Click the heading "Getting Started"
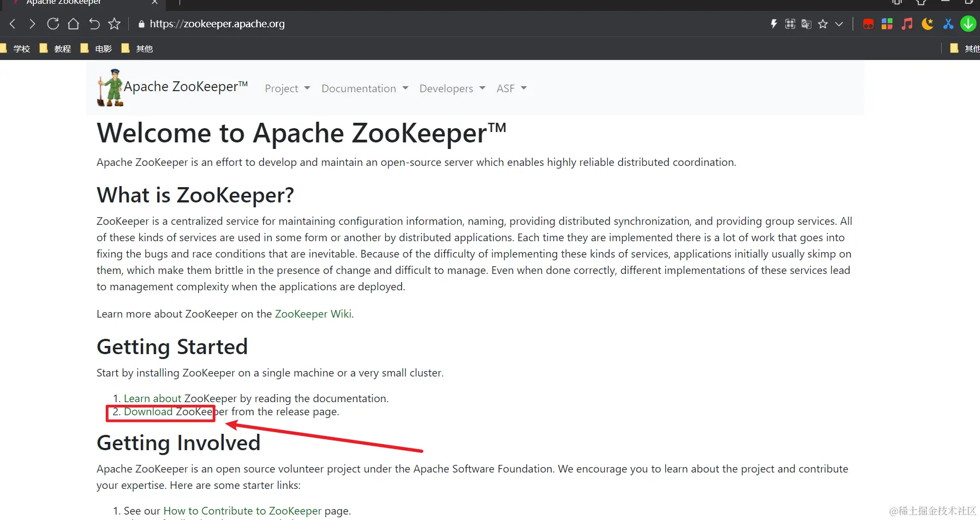Viewport: 980px width, 520px height. (x=172, y=347)
